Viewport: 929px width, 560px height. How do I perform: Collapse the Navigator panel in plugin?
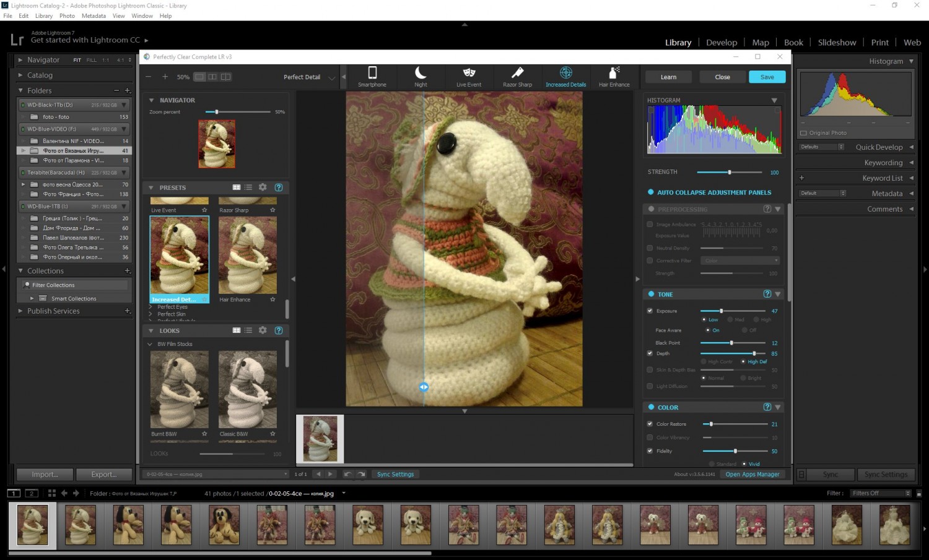[151, 100]
